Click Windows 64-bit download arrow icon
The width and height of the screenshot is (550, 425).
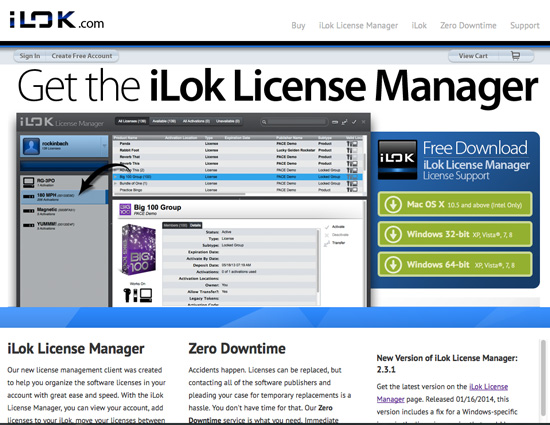[x=393, y=265]
